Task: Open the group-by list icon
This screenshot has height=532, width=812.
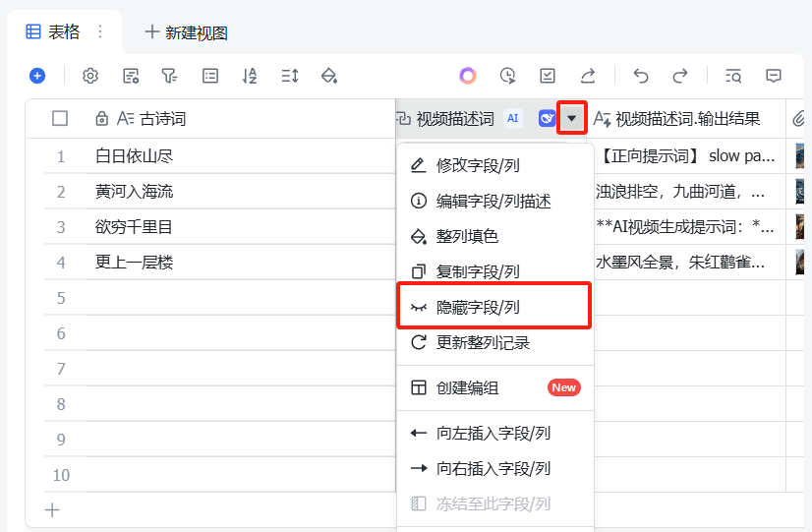Action: tap(209, 76)
